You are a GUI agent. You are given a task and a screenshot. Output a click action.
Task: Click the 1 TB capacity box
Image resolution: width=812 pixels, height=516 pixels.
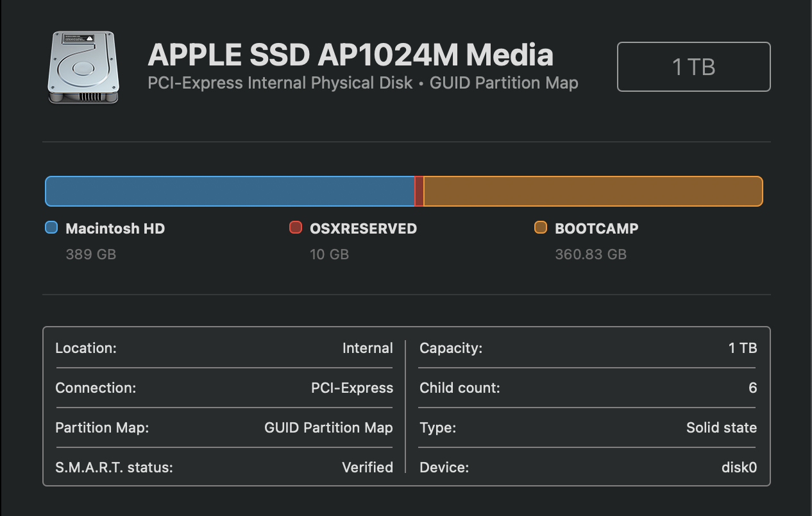(x=693, y=67)
